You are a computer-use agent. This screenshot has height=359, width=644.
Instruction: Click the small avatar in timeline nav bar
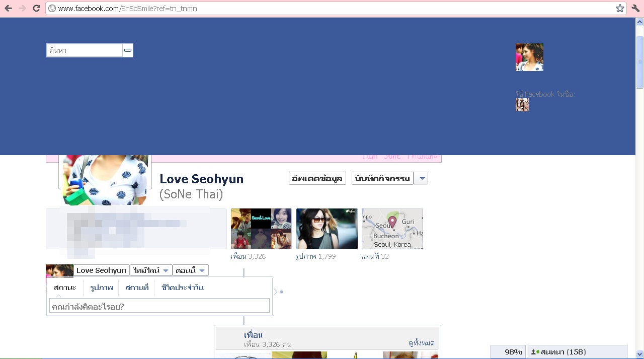click(x=59, y=271)
